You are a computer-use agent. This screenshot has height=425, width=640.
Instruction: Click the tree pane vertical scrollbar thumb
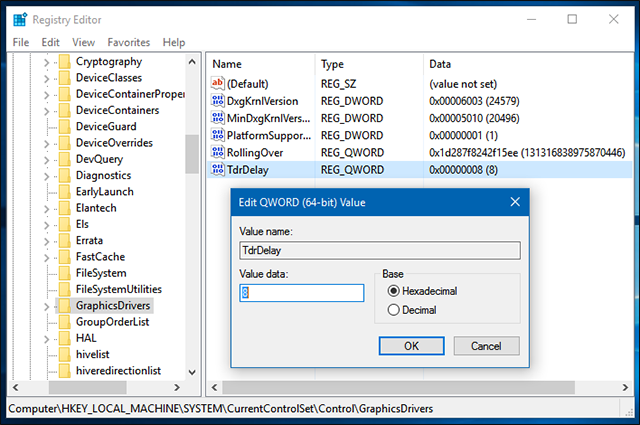pos(192,154)
